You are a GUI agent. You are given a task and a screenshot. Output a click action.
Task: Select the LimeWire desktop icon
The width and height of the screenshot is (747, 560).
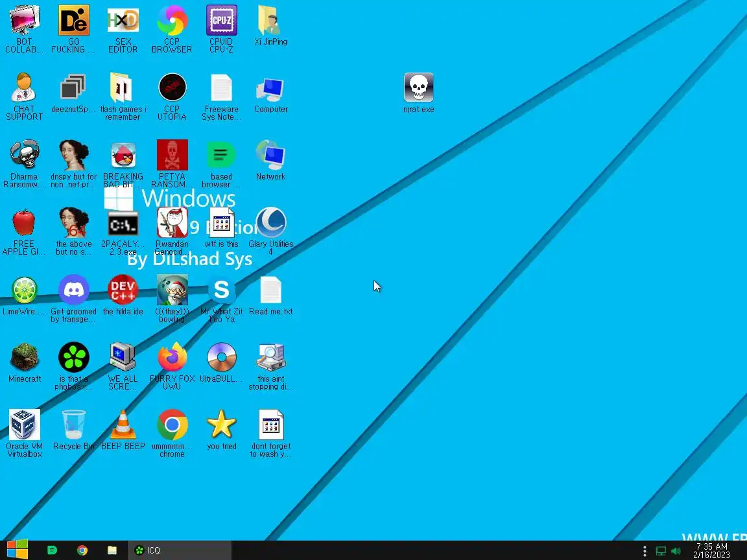coord(24,290)
